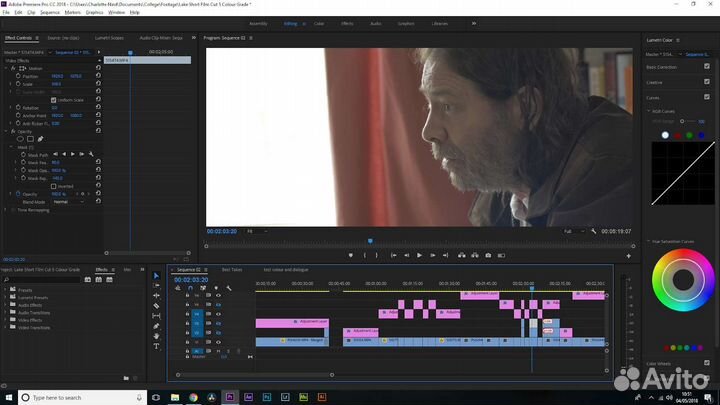This screenshot has width=720, height=405.
Task: Create a 4-point polygon mask under Opacity
Action: click(30, 139)
